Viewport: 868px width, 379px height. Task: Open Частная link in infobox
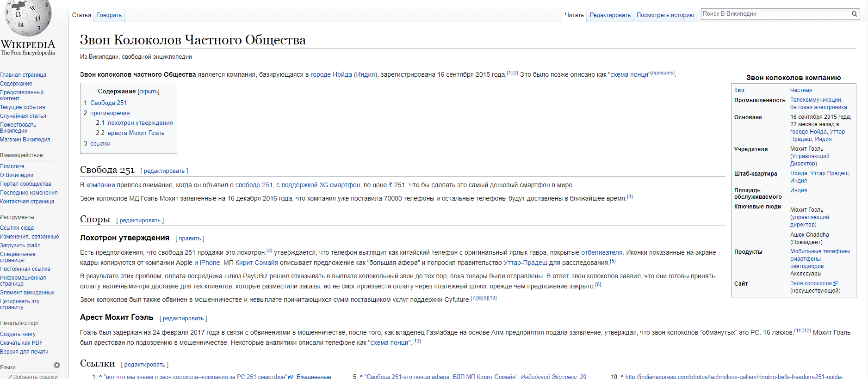coord(801,90)
